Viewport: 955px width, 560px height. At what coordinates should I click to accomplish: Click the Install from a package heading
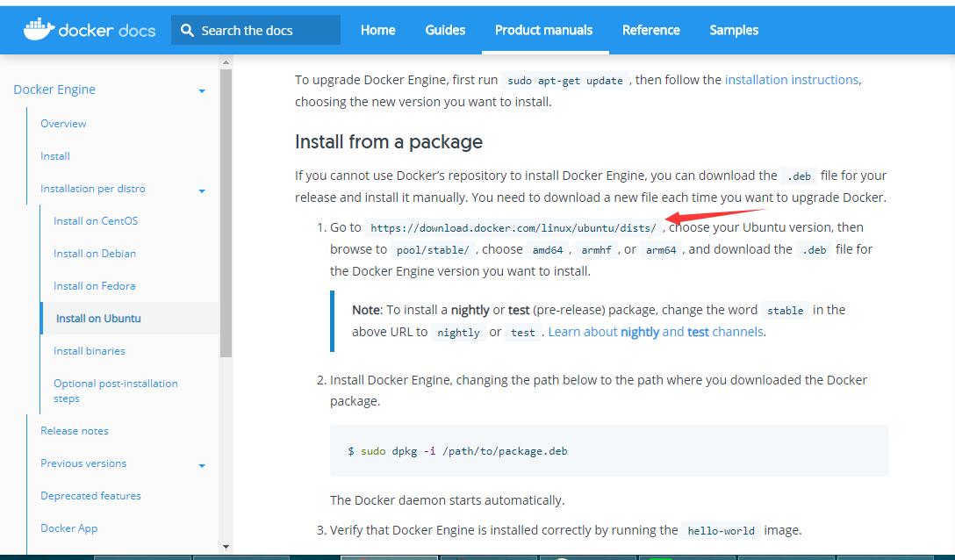(x=389, y=142)
